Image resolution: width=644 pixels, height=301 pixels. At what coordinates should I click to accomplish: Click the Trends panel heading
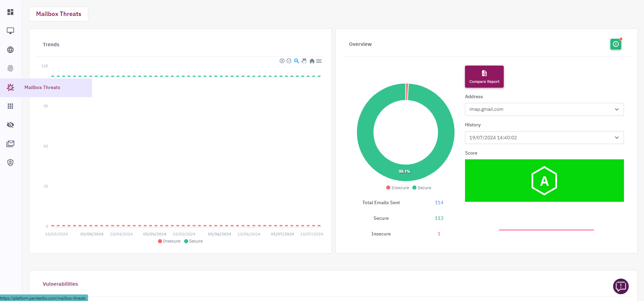pos(51,45)
